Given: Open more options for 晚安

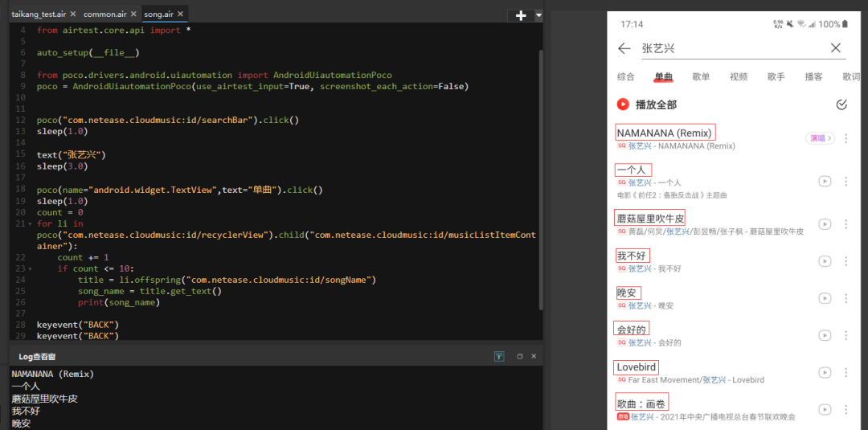Looking at the screenshot, I should tap(845, 298).
